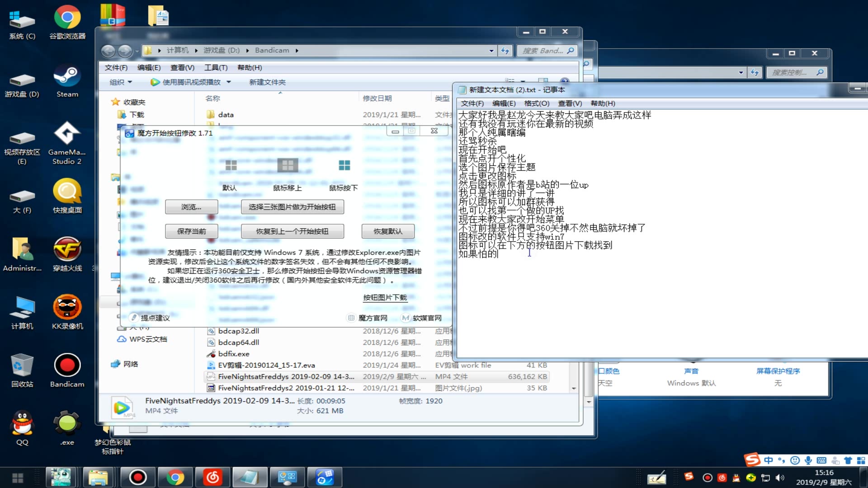The height and width of the screenshot is (488, 868).
Task: Expand 使用腾讯视频播放 dropdown arrow
Action: [x=228, y=82]
